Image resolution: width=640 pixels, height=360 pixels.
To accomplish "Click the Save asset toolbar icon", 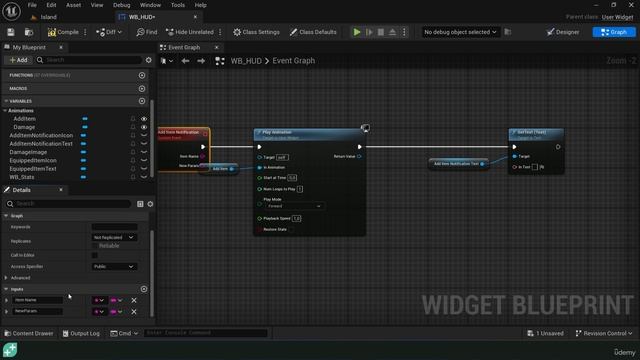I will [11, 32].
